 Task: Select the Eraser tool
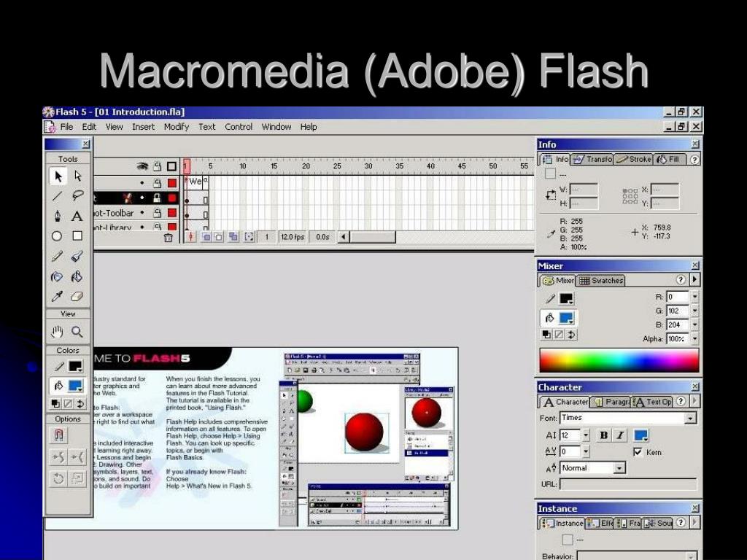77,296
